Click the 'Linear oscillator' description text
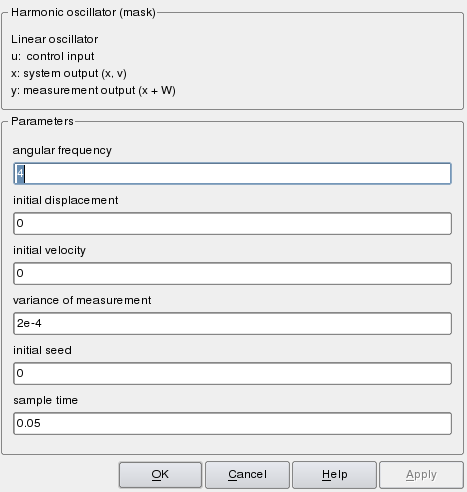This screenshot has width=467, height=492. [55, 39]
